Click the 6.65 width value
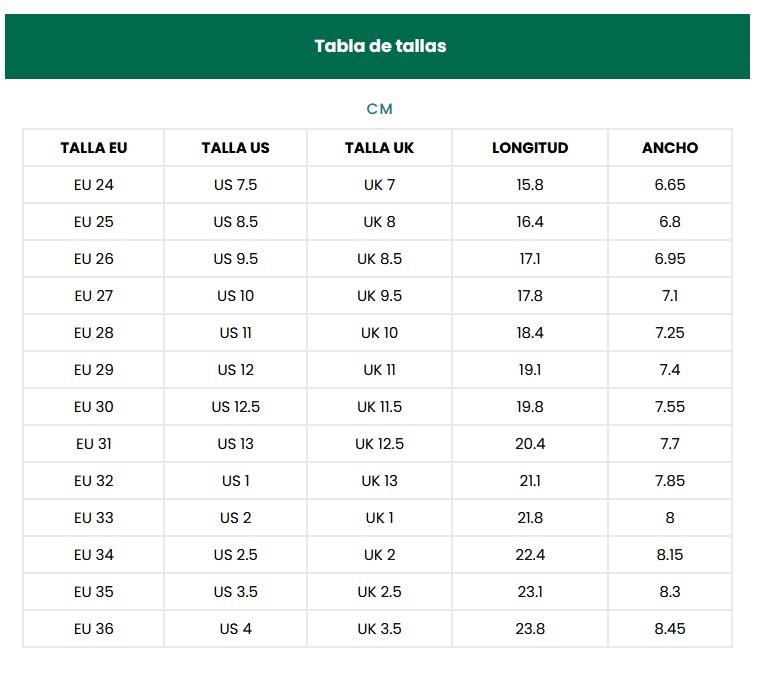This screenshot has width=762, height=677. [670, 185]
